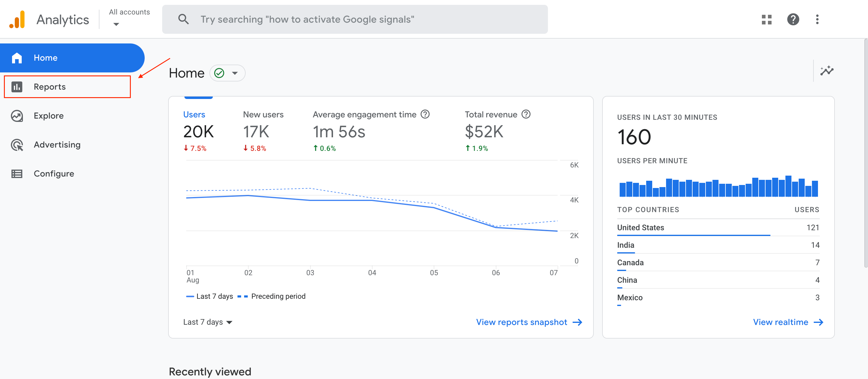This screenshot has height=379, width=868.
Task: Click the United States country row
Action: tap(718, 228)
